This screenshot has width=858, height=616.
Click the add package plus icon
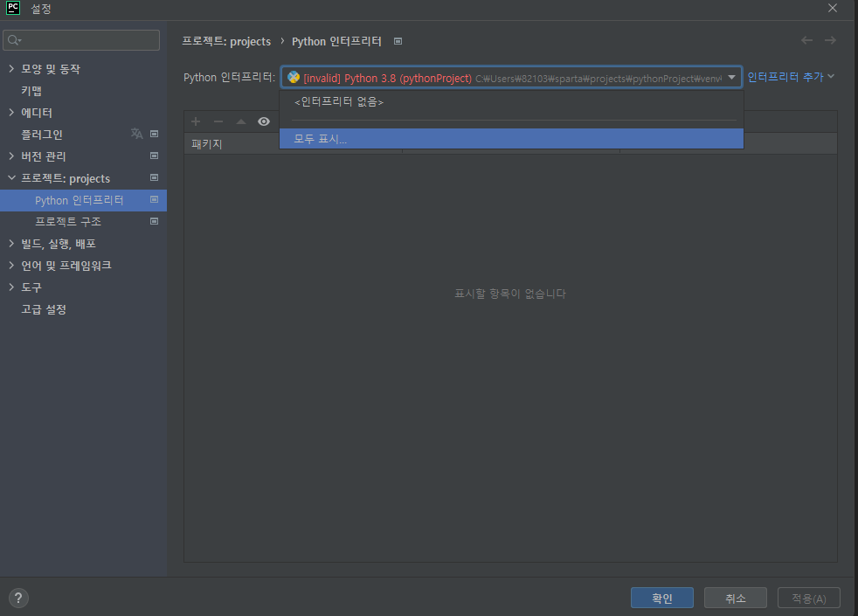[196, 121]
